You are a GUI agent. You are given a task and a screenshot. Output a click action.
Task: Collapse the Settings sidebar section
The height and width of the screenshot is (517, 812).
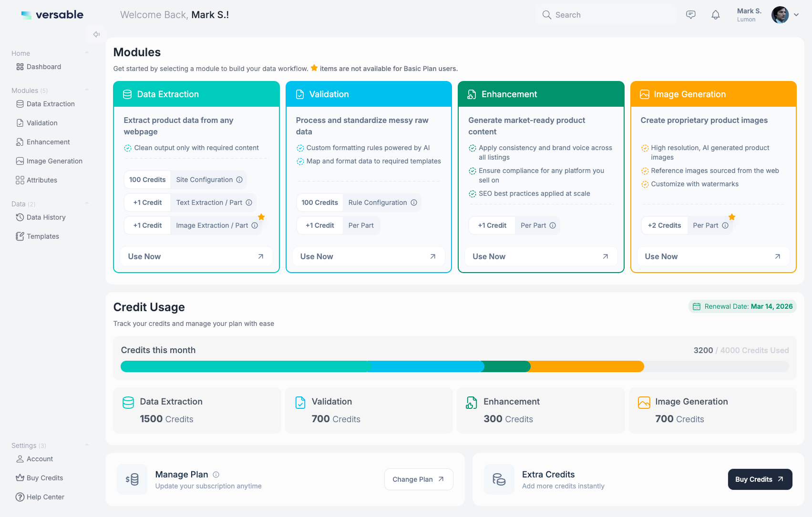(87, 445)
